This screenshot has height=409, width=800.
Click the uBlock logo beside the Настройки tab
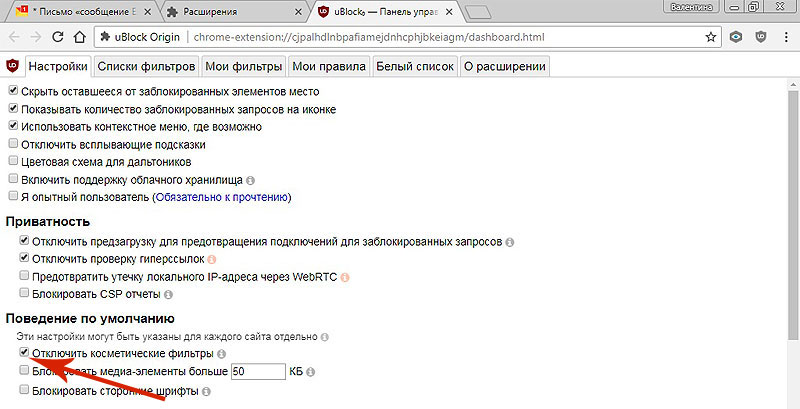(x=12, y=66)
